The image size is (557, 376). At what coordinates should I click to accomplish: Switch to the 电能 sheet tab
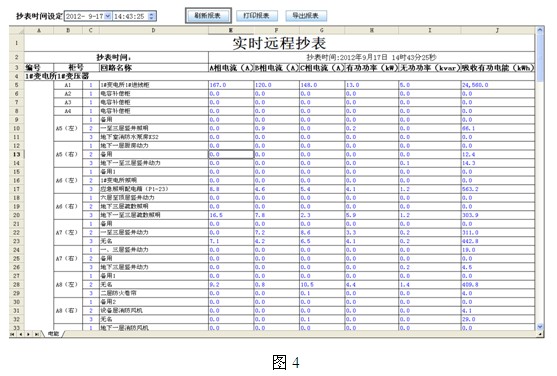tap(53, 334)
